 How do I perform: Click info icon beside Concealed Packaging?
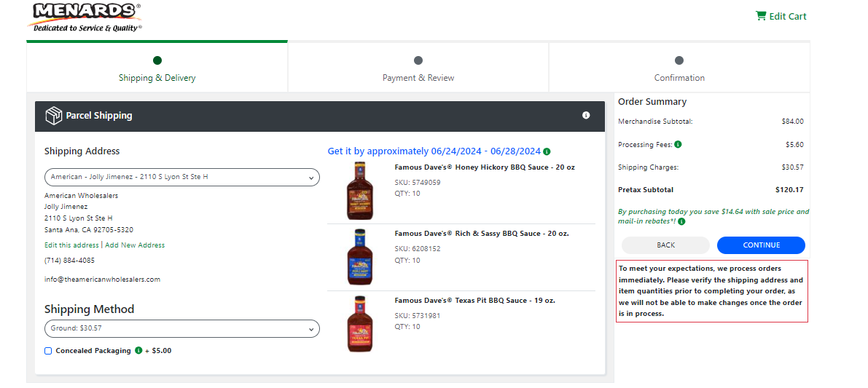tap(138, 350)
